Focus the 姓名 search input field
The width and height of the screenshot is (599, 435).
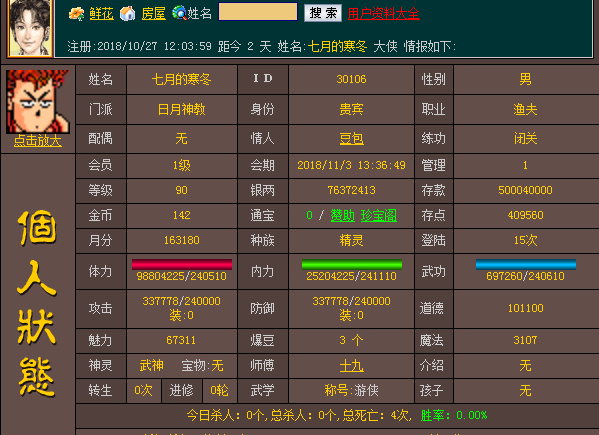pos(258,12)
